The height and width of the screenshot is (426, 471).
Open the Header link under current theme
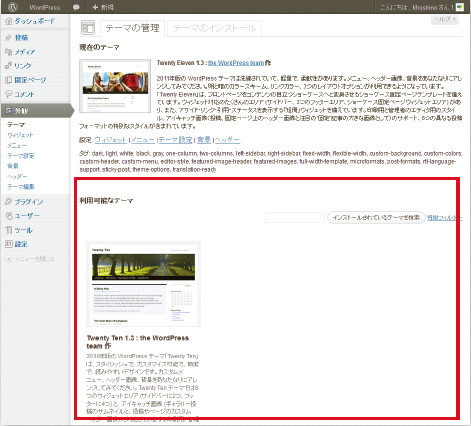(x=227, y=140)
